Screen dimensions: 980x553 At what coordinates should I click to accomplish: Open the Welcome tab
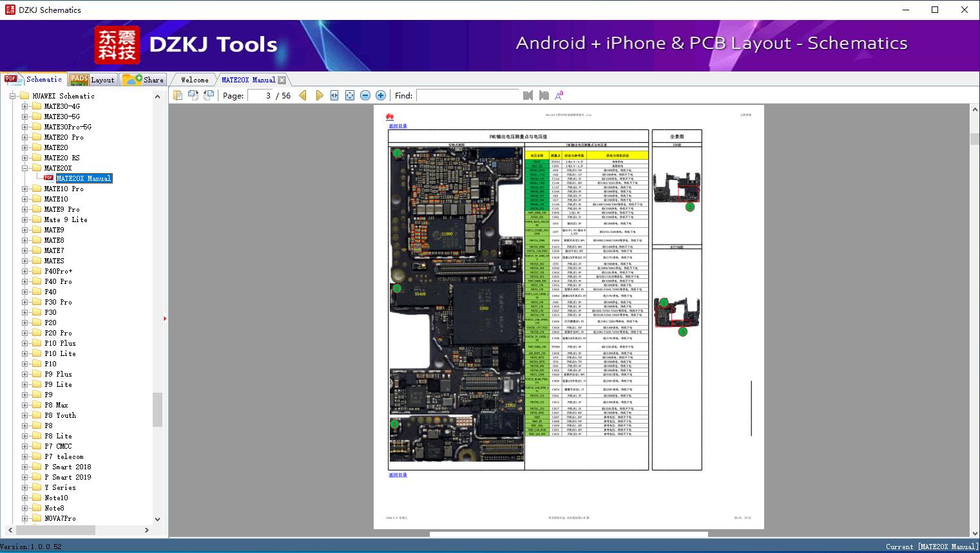coord(194,80)
